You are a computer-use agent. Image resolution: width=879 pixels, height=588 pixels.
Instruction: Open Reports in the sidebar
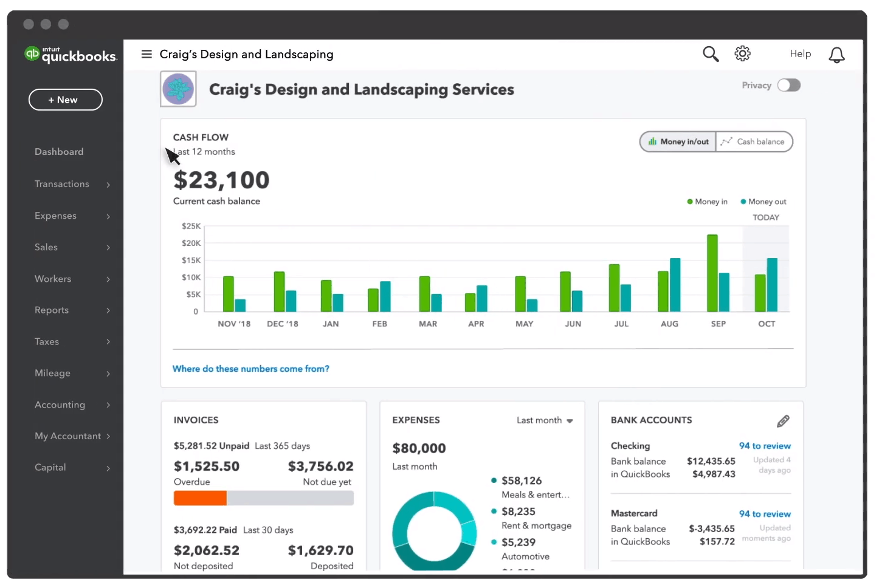click(x=52, y=310)
